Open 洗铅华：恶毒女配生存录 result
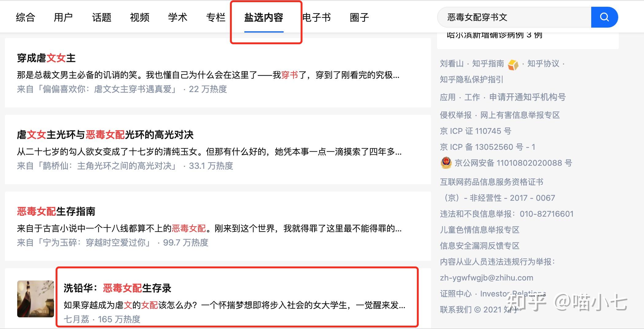This screenshot has height=329, width=644. 117,288
